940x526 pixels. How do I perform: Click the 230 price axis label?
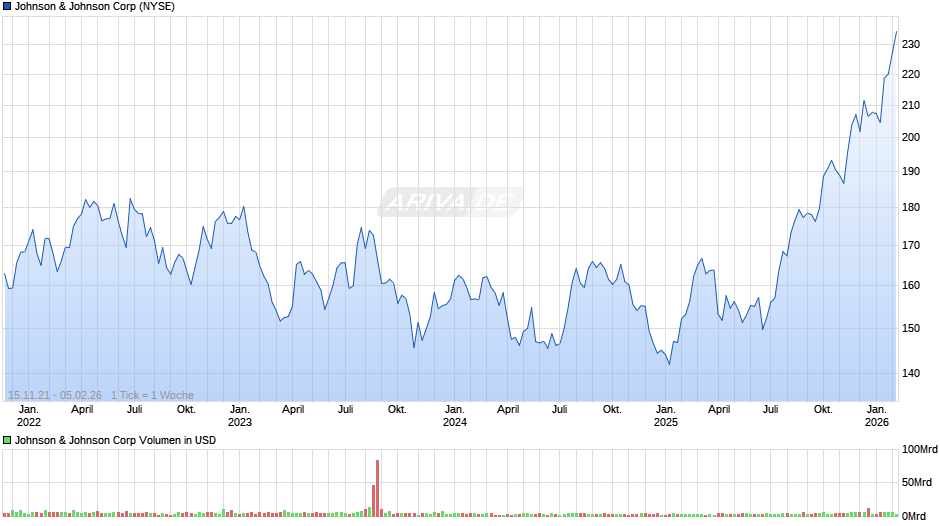click(x=911, y=44)
